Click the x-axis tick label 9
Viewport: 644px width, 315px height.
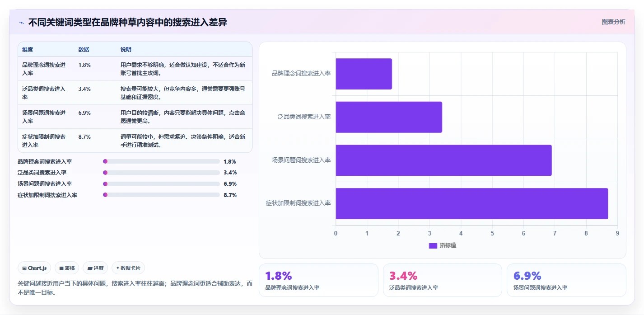tap(617, 233)
